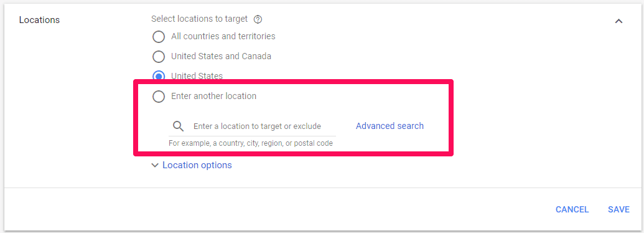Click the help question mark icon
This screenshot has height=233, width=644.
(x=258, y=19)
